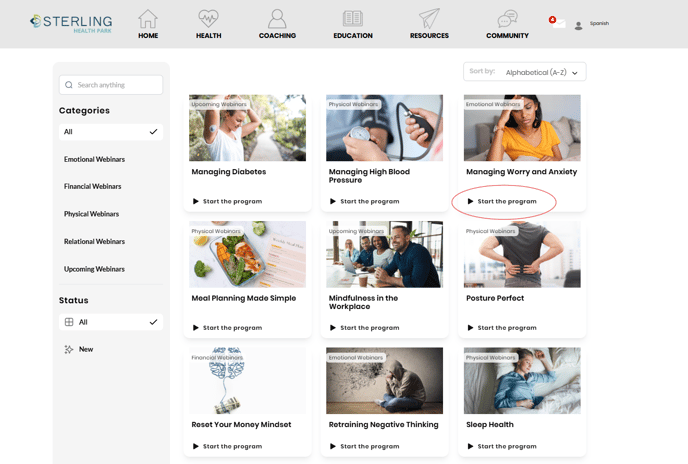Open the Sort by Alphabetical dropdown
Screen dimensions: 688x464
(525, 72)
